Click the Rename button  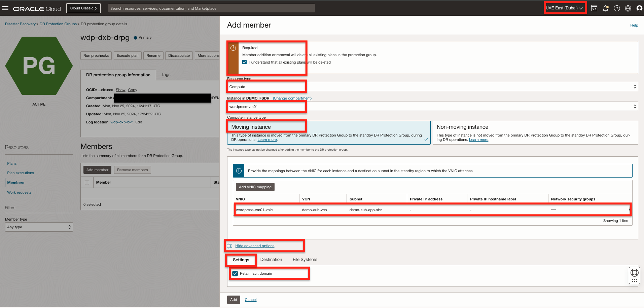153,55
